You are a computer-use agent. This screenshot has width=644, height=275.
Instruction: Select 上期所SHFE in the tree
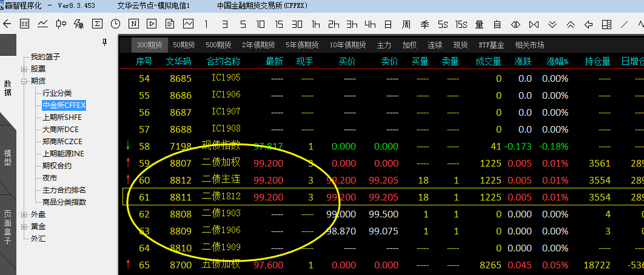[62, 118]
